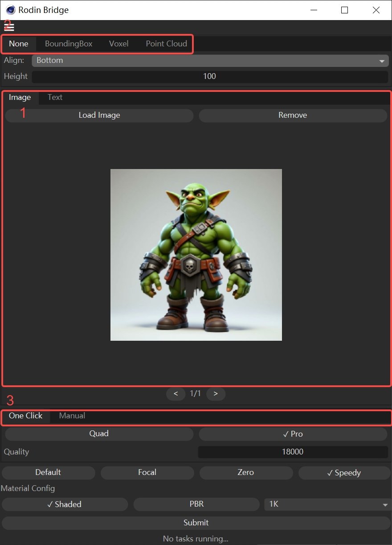Image resolution: width=392 pixels, height=545 pixels.
Task: Select the Shaded material option
Action: 65,504
